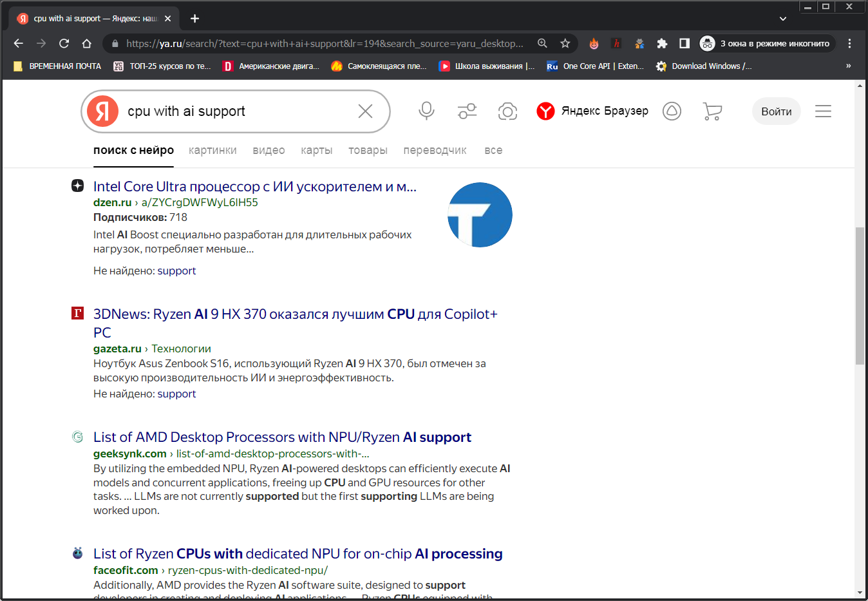Click the browser forward arrow
This screenshot has height=601, width=868.
(x=41, y=43)
